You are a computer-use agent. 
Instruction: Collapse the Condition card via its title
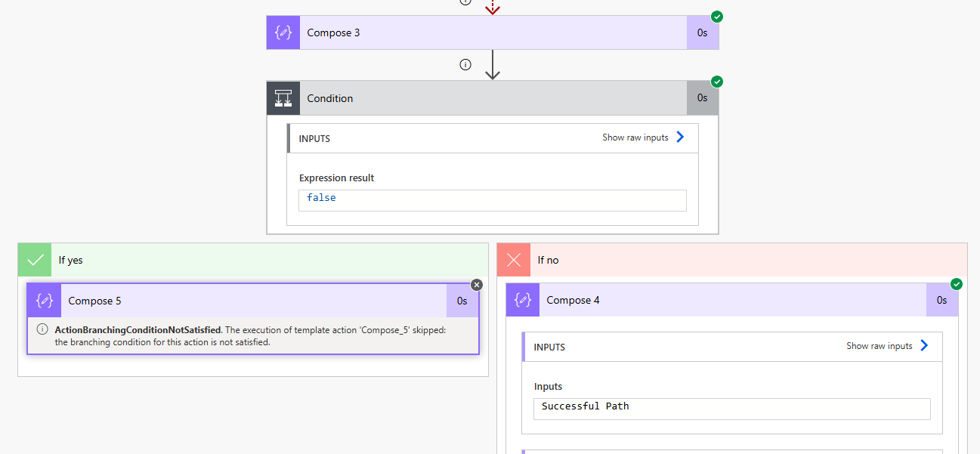pos(330,98)
